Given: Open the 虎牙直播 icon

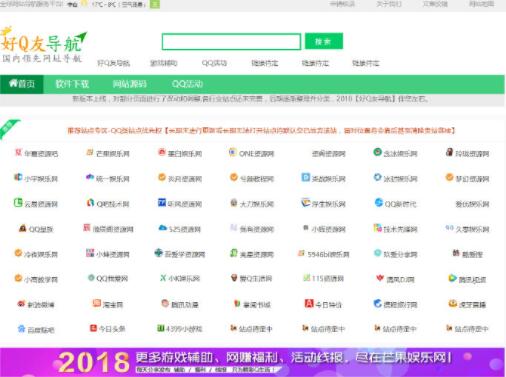Looking at the screenshot, I should click(x=452, y=303).
